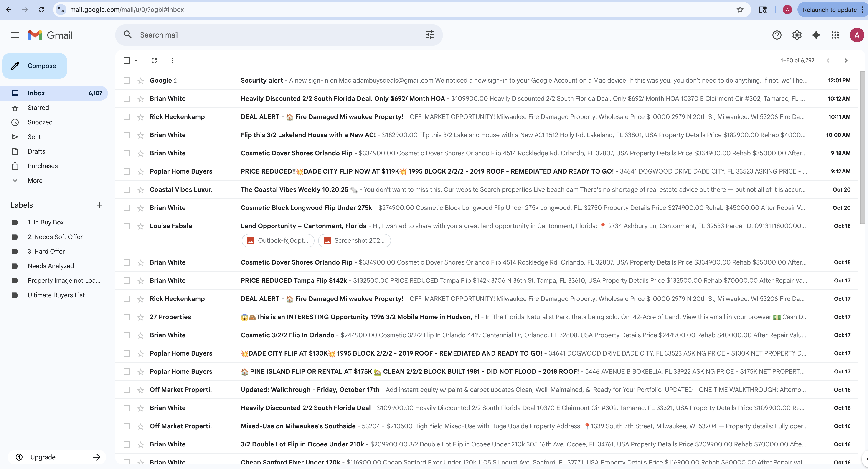Open the Gmail main menu hamburger icon
The height and width of the screenshot is (469, 868).
[x=15, y=35]
